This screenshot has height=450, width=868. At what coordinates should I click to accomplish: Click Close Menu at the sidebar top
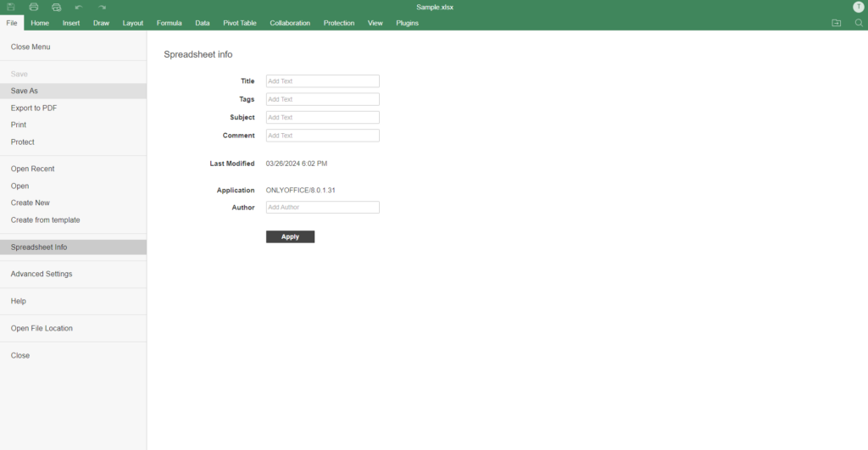click(31, 47)
